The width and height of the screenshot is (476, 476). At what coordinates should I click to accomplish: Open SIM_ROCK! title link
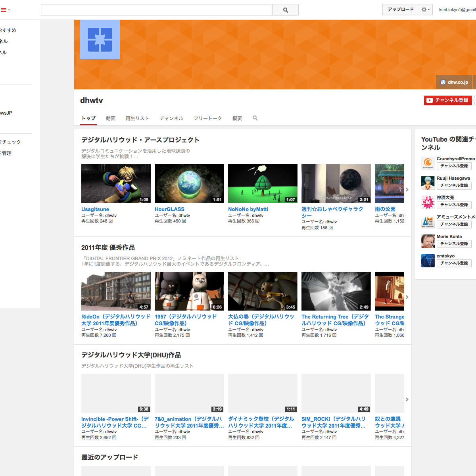click(x=334, y=422)
